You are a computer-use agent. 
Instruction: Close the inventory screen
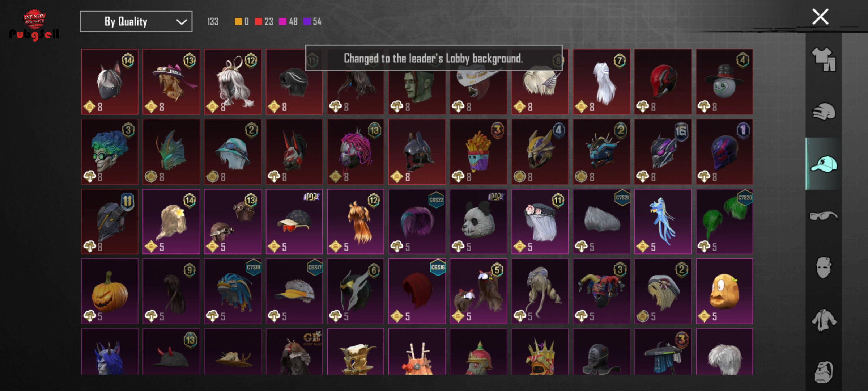coord(820,17)
